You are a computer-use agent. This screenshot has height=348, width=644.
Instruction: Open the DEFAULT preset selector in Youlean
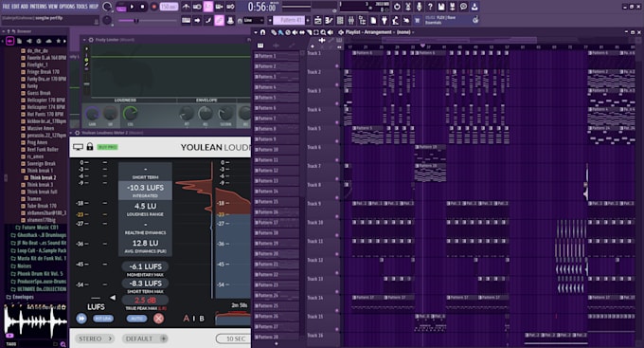(145, 339)
